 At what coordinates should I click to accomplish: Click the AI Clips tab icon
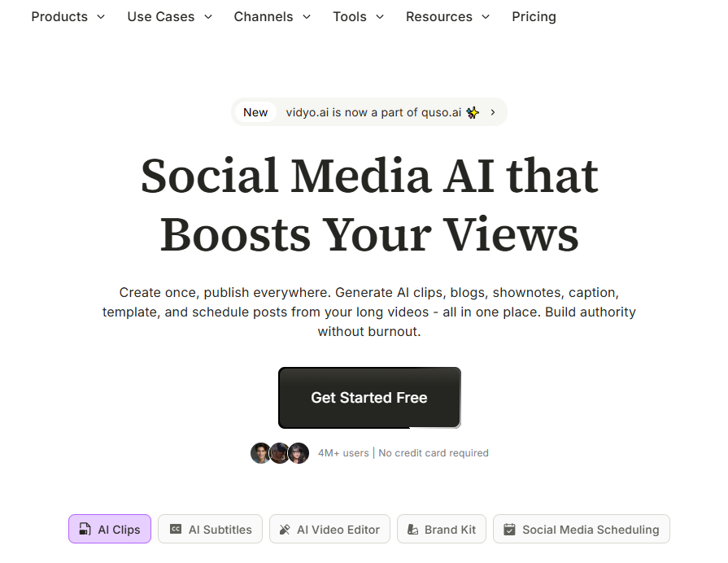click(85, 530)
